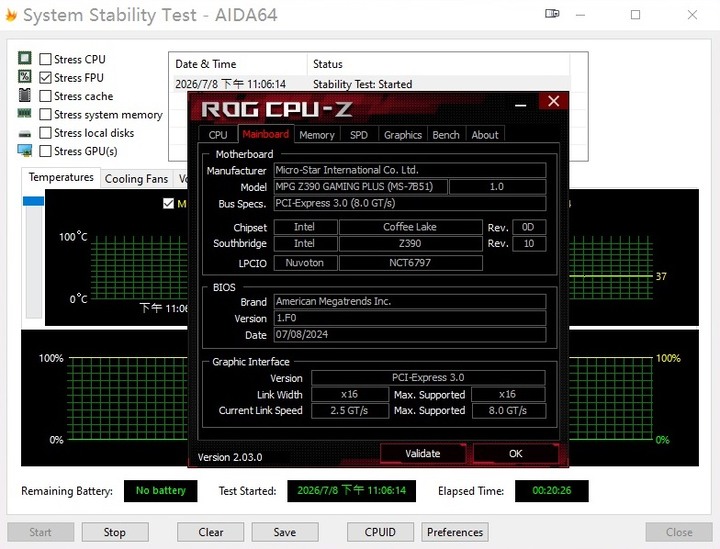Click the 'Version 2.03.0' label in CPU-Z
Viewport: 720px width, 549px height.
pos(230,457)
